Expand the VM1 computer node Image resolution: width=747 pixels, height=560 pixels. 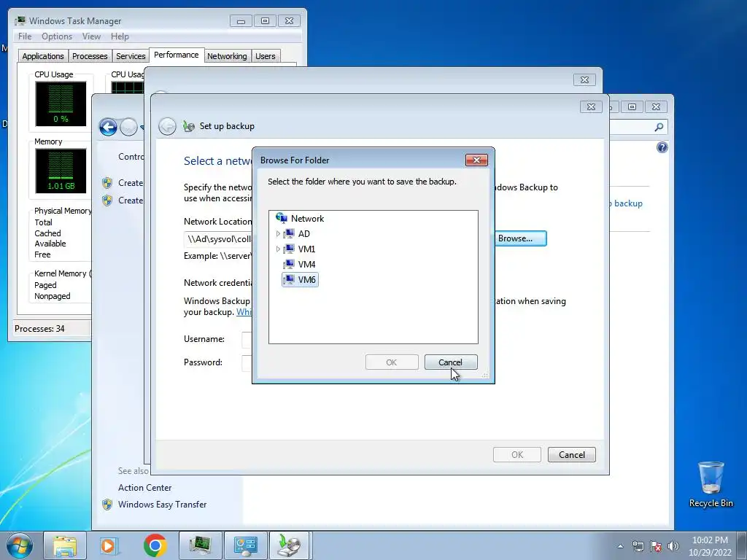[x=278, y=249]
